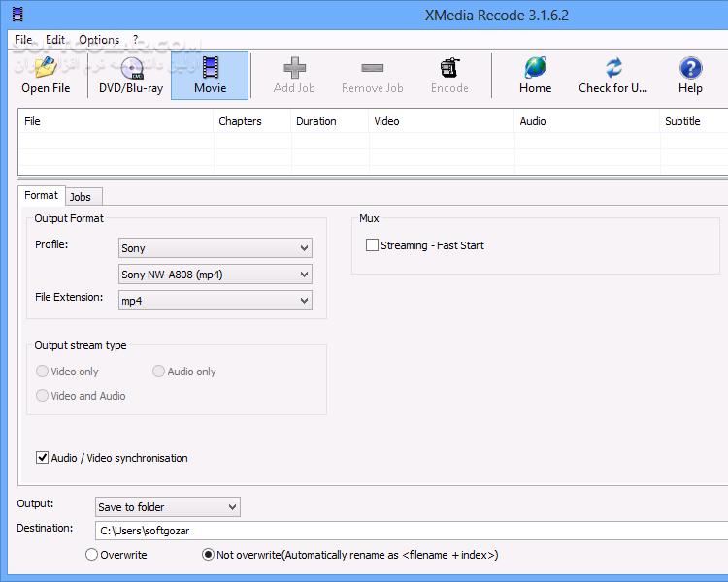Select Not overwrite automatic rename option
Image resolution: width=728 pixels, height=582 pixels.
point(208,555)
